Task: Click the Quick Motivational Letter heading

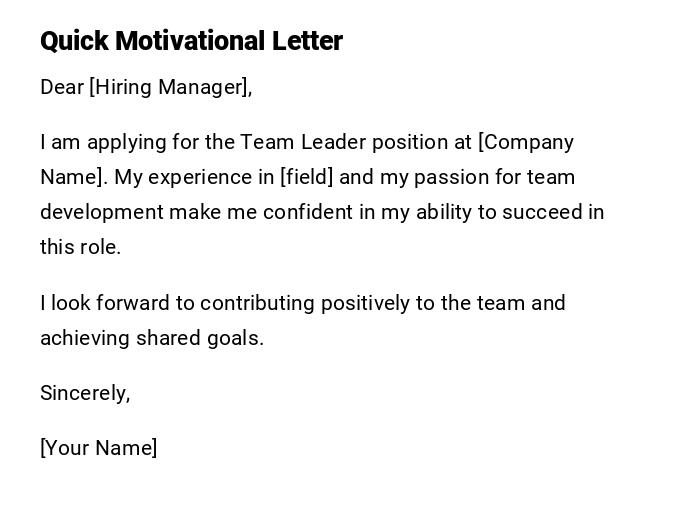Action: click(191, 41)
